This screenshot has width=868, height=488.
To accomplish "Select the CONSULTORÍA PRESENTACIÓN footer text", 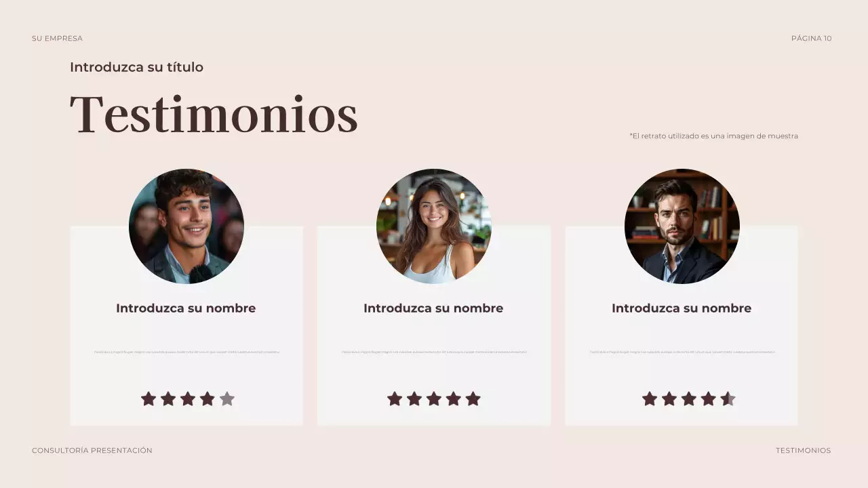I will [92, 451].
